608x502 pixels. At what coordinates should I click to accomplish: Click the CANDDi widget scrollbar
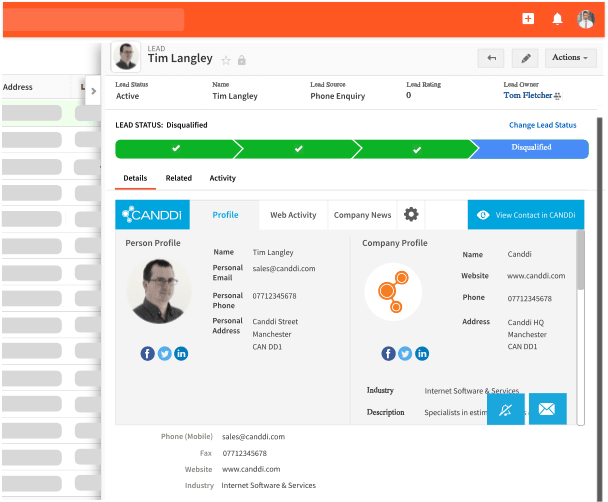[x=580, y=260]
